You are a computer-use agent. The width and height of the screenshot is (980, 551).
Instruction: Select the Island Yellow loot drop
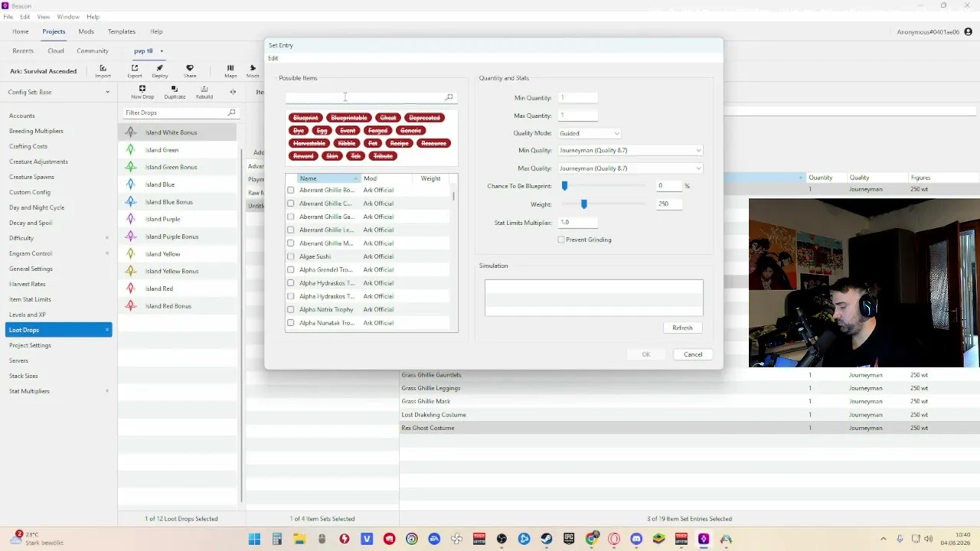(177, 254)
